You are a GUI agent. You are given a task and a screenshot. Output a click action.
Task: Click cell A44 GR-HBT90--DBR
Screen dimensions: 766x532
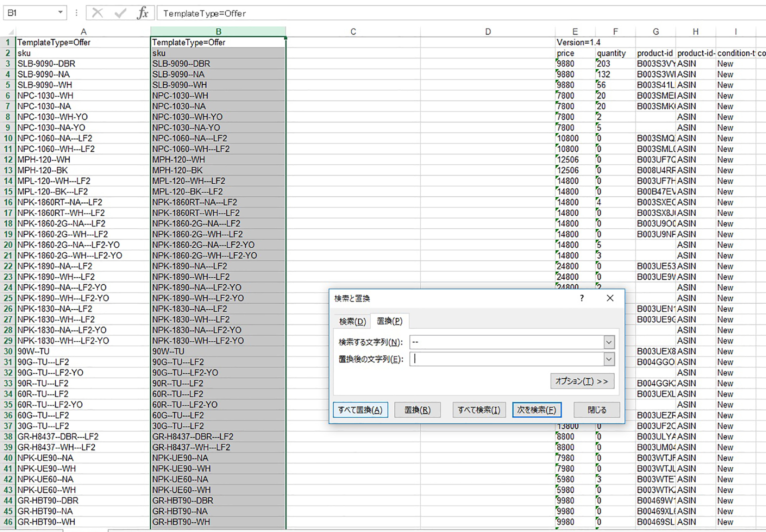pos(83,500)
